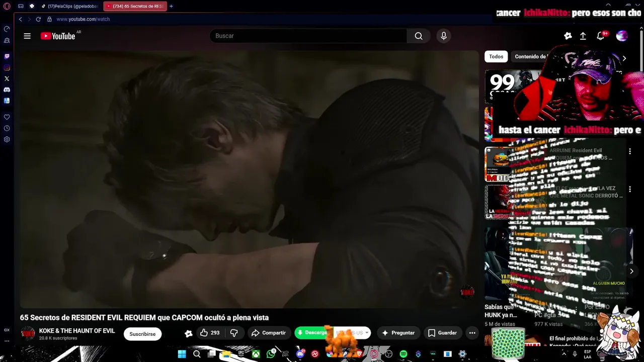
Task: Open the KOKE channel avatar
Action: click(28, 333)
